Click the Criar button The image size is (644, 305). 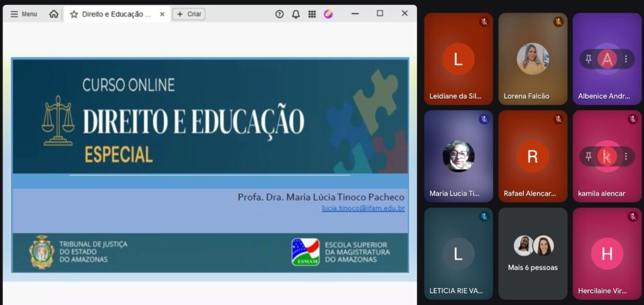[x=189, y=14]
